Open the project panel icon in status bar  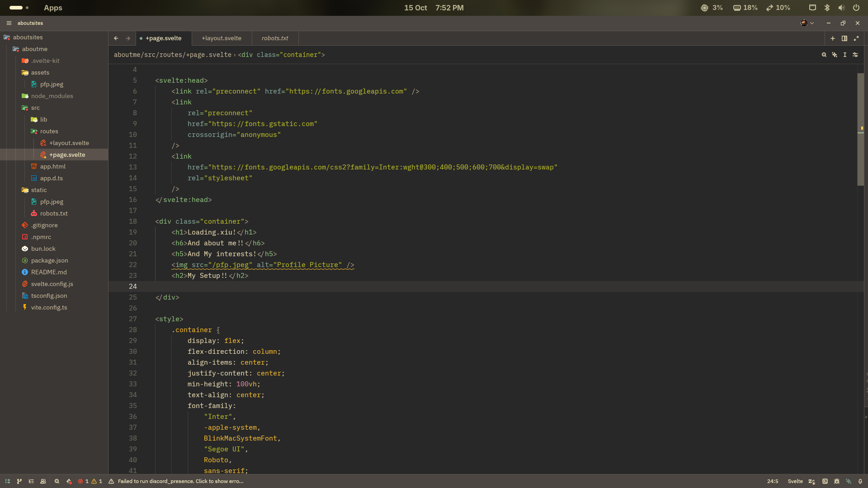[x=7, y=481]
